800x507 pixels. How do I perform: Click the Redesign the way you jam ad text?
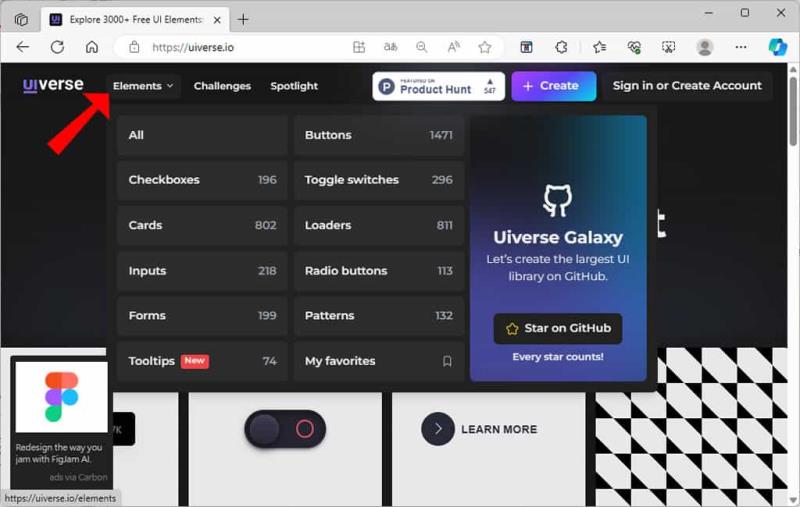click(x=59, y=453)
